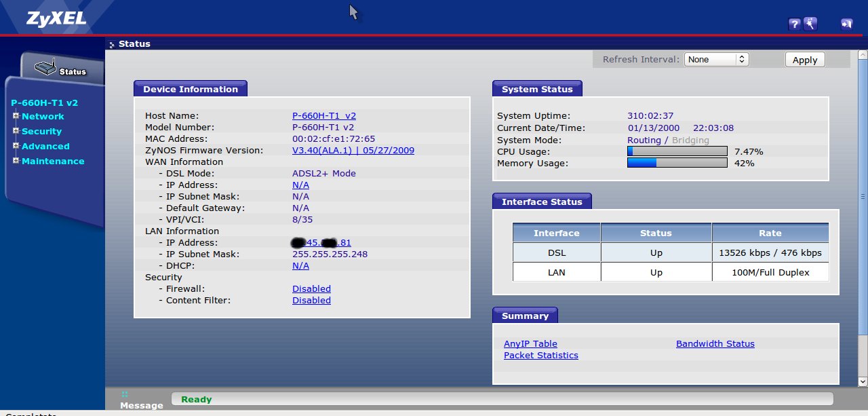Screen dimensions: 868x416
Task: Click the time value 22:03:08
Action: [713, 128]
